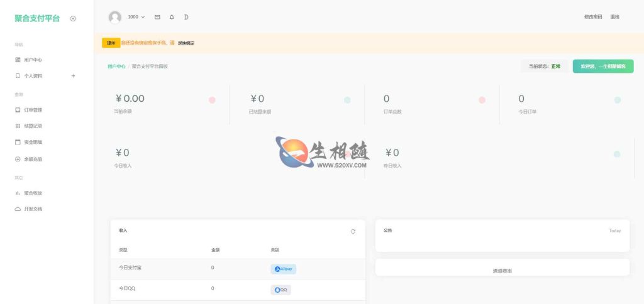This screenshot has height=304, width=644.
Task: Click the 当前状态: 正常 status badge
Action: pos(545,66)
